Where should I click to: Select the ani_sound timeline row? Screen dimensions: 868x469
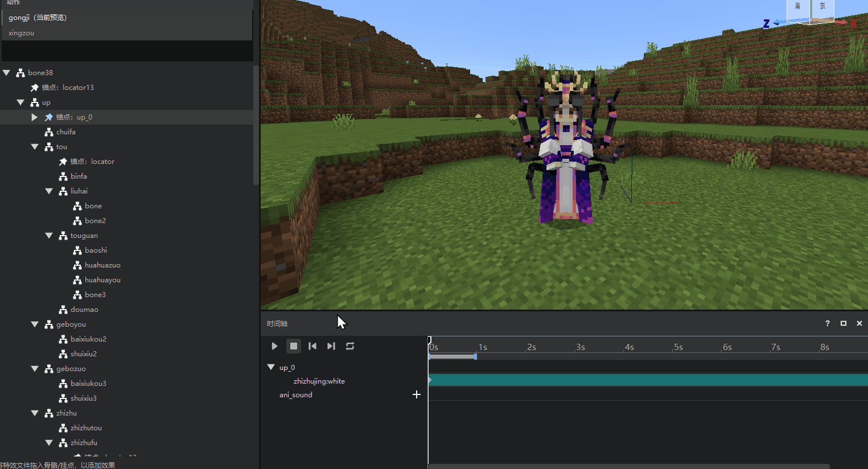click(296, 395)
